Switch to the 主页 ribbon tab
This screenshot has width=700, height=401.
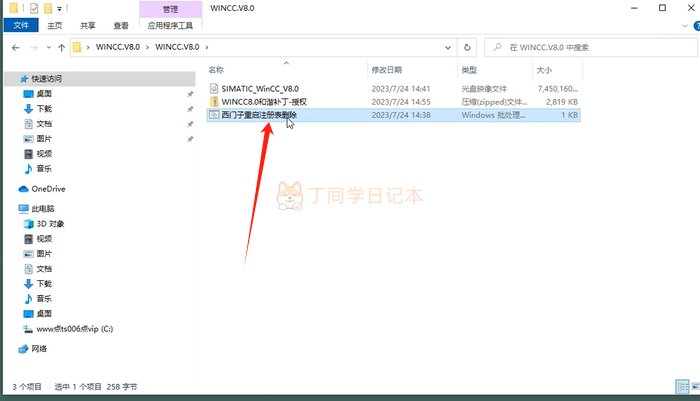55,25
